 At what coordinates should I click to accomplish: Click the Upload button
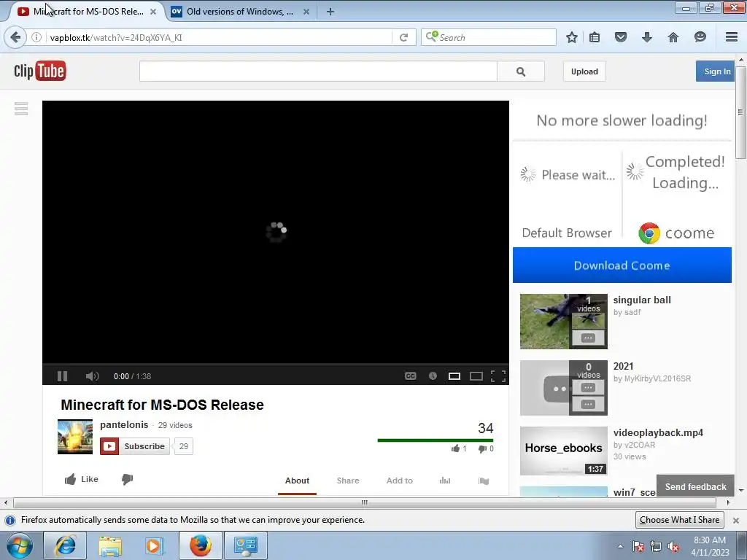584,71
